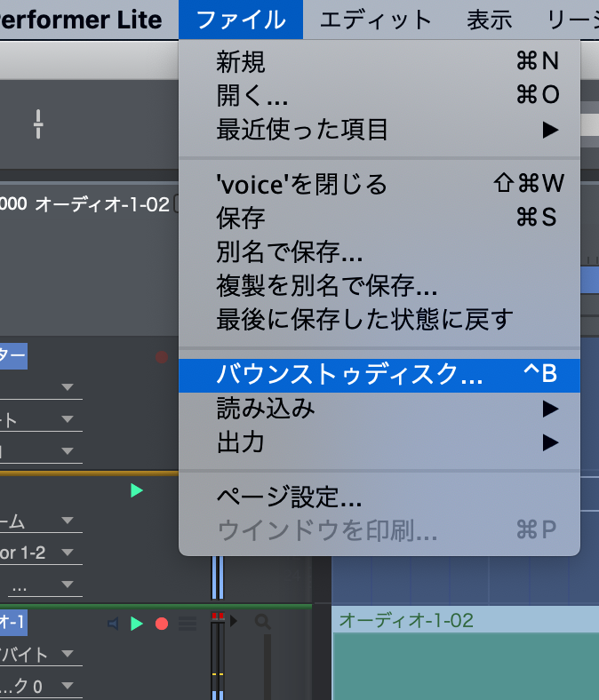Viewport: 599px width, 700px height.
Task: Open the lines menu icon on オーディオ-1 track
Action: pos(188,624)
